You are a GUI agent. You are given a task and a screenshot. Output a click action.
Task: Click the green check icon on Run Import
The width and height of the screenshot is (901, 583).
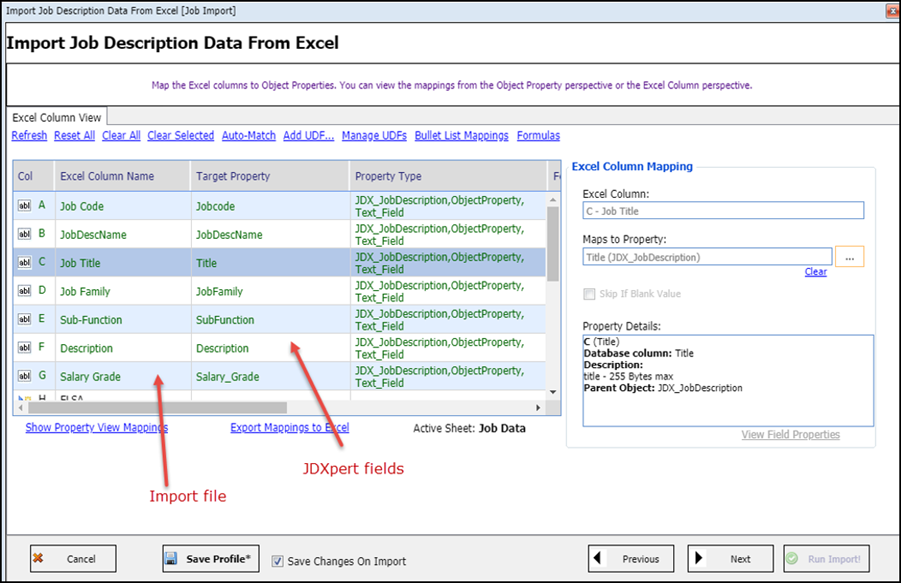(x=792, y=558)
